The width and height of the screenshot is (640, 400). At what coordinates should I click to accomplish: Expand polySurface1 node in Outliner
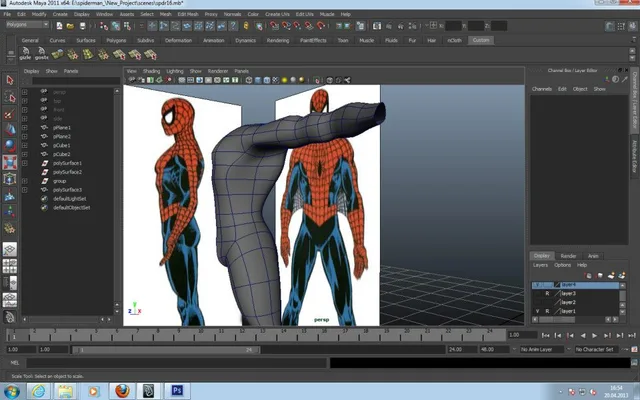pos(25,163)
